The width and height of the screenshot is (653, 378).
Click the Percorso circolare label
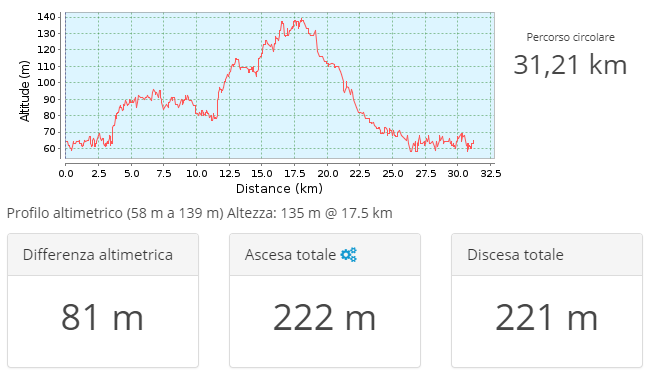click(x=571, y=37)
